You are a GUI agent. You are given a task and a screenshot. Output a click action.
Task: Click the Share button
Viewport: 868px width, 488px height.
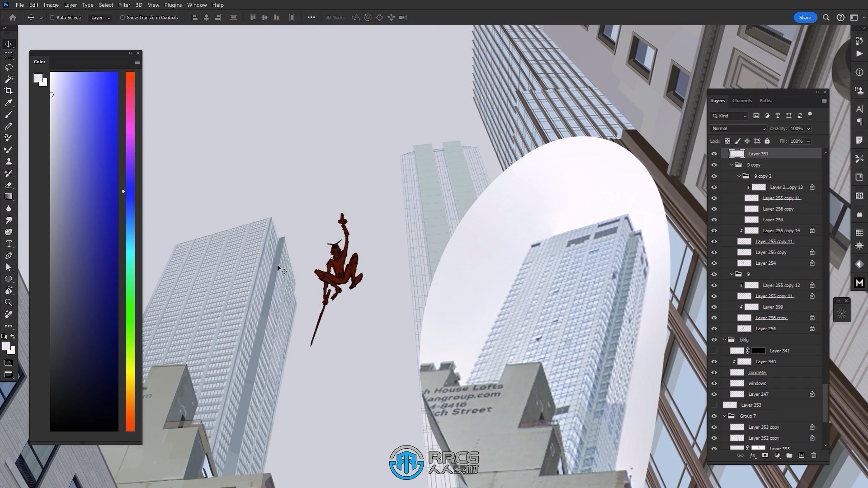[805, 18]
